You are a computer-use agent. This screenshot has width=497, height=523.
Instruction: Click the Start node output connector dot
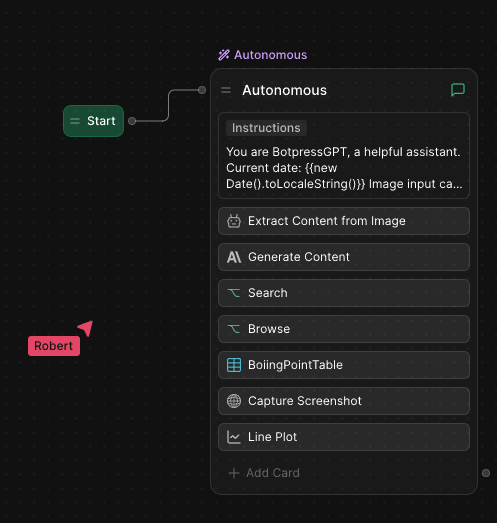pyautogui.click(x=132, y=121)
